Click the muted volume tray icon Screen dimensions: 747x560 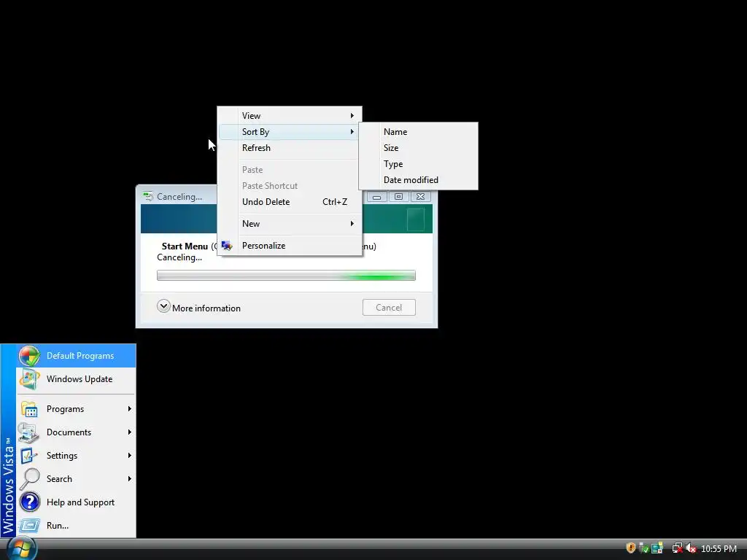pos(691,548)
